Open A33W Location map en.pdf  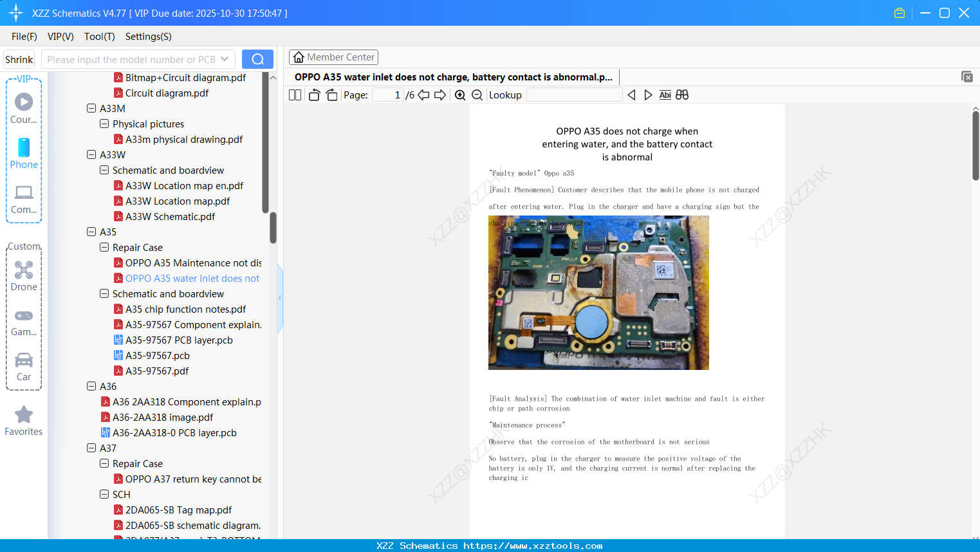tap(184, 185)
